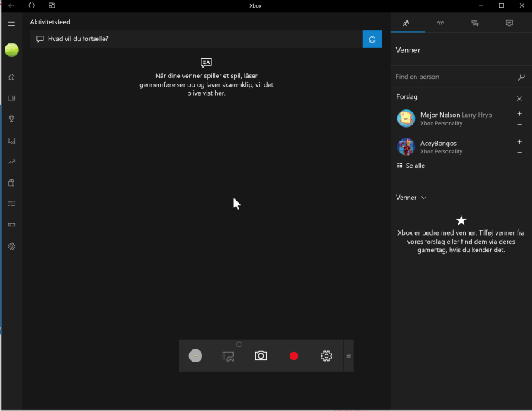Go to Home in sidebar
532x411 pixels.
tap(11, 77)
